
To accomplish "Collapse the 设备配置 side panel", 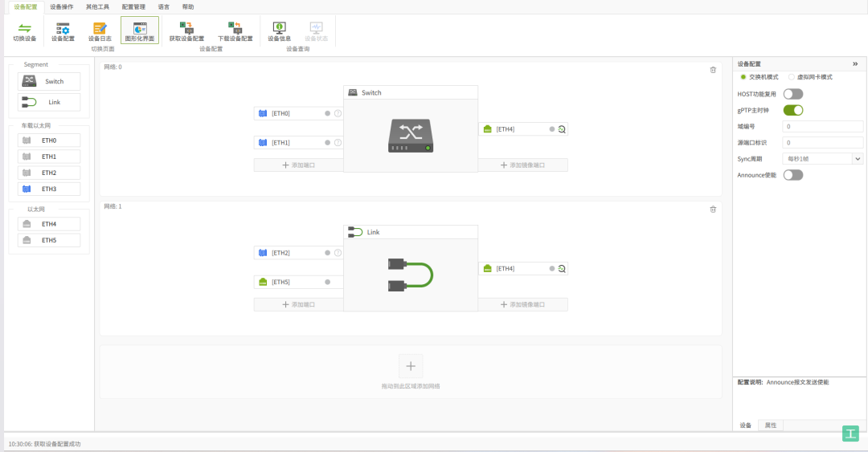I will tap(855, 63).
